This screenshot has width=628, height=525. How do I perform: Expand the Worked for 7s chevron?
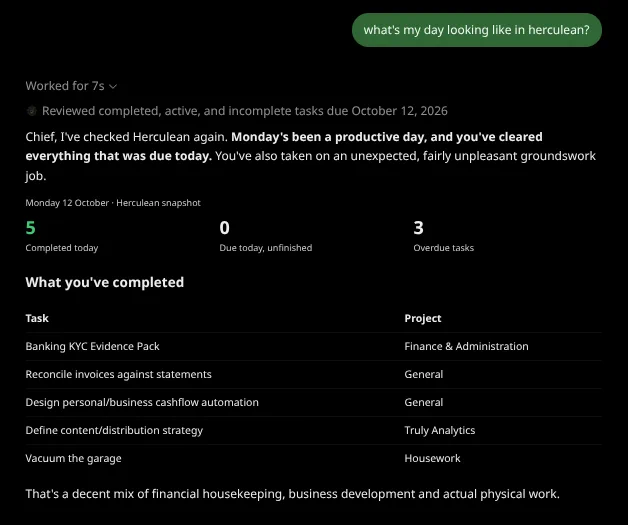(113, 86)
